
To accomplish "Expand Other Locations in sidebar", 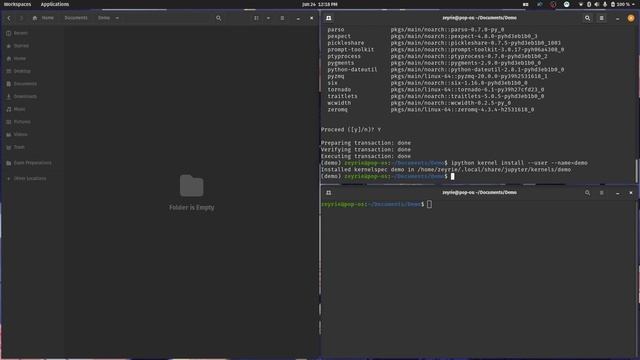I will tap(32, 178).
